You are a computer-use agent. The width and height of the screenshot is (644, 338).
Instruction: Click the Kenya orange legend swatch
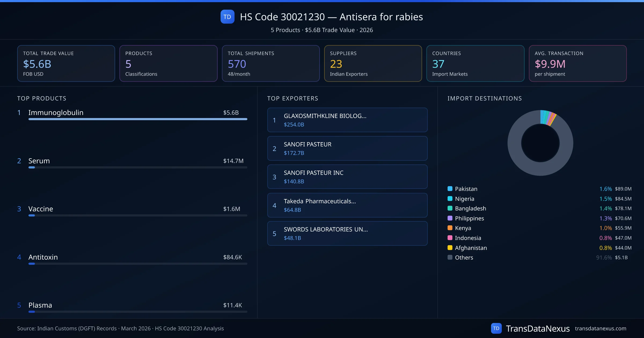click(x=450, y=228)
